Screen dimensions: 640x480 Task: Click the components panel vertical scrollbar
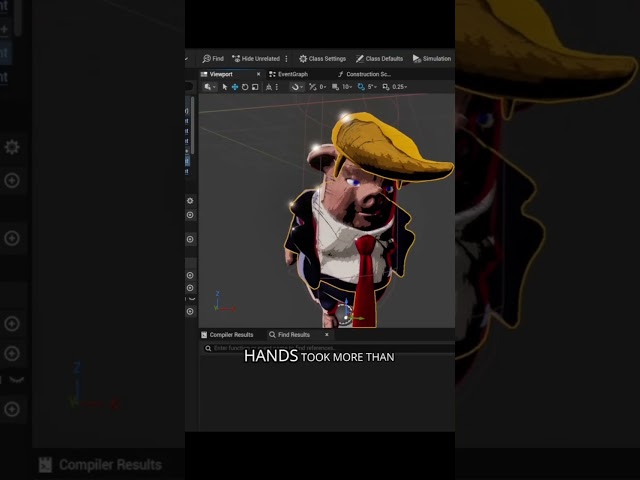point(193,125)
